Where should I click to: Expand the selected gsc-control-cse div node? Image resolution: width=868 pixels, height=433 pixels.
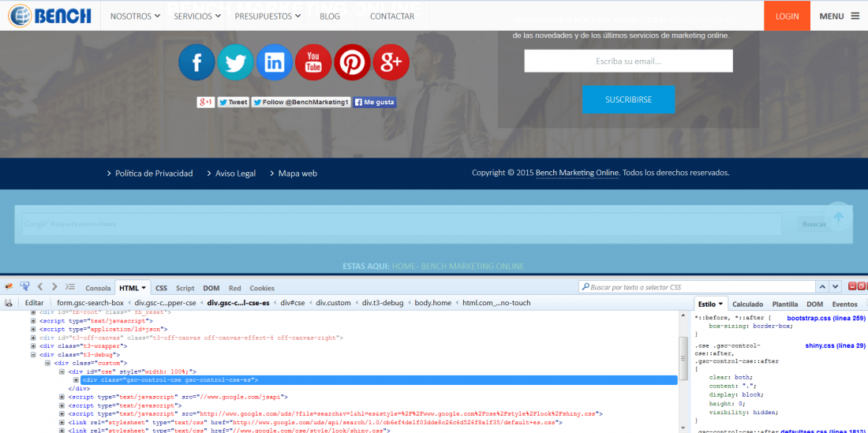[76, 380]
